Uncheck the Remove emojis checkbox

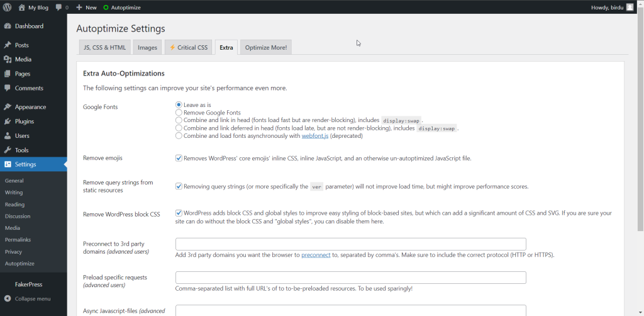tap(179, 158)
